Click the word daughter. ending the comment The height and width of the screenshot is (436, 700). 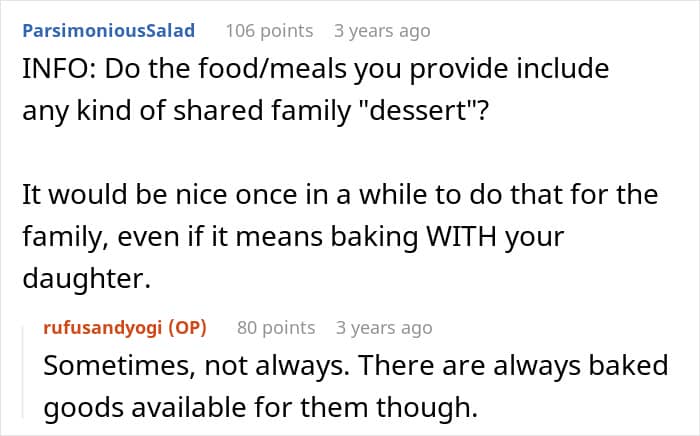point(87,278)
